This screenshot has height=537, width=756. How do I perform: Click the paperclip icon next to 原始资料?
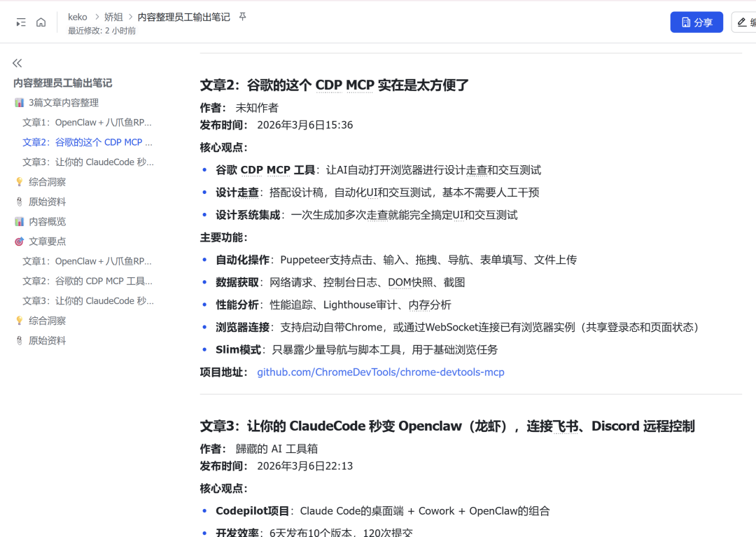(19, 201)
